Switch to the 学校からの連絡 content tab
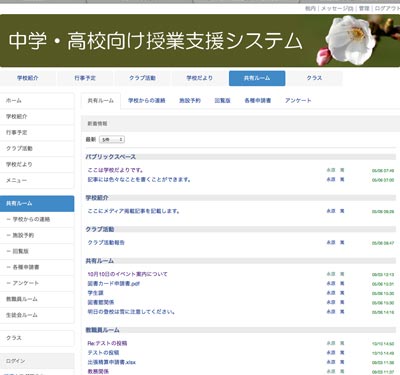Screen dimensions: 400x375 (147, 100)
